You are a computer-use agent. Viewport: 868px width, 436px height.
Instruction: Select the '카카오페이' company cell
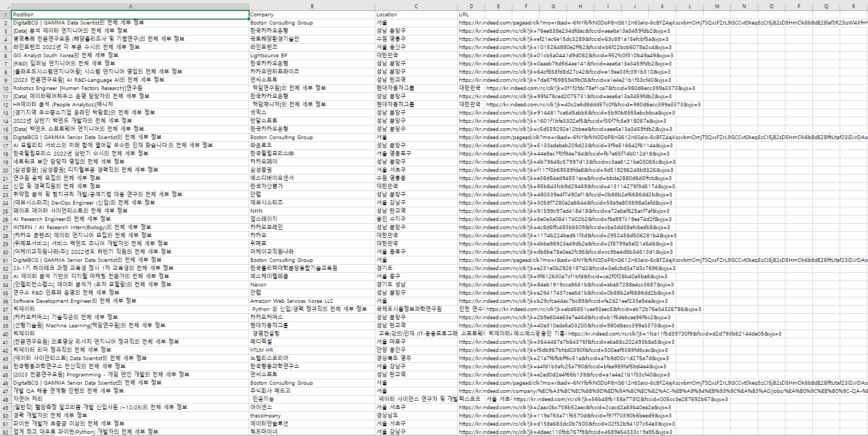(x=312, y=162)
